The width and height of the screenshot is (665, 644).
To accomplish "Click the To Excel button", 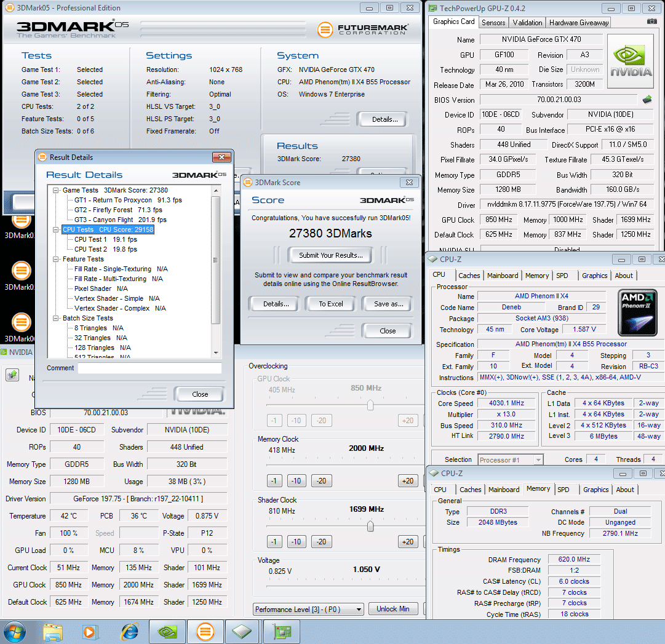I will point(330,304).
